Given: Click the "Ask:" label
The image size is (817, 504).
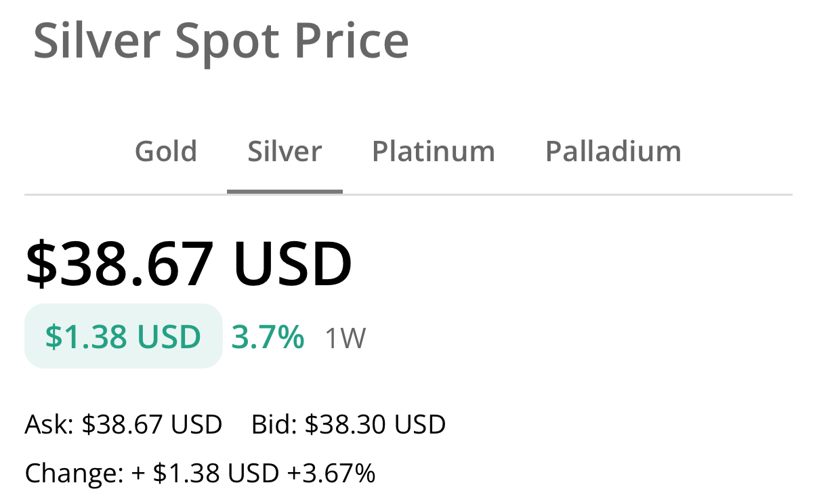Looking at the screenshot, I should pyautogui.click(x=49, y=425).
